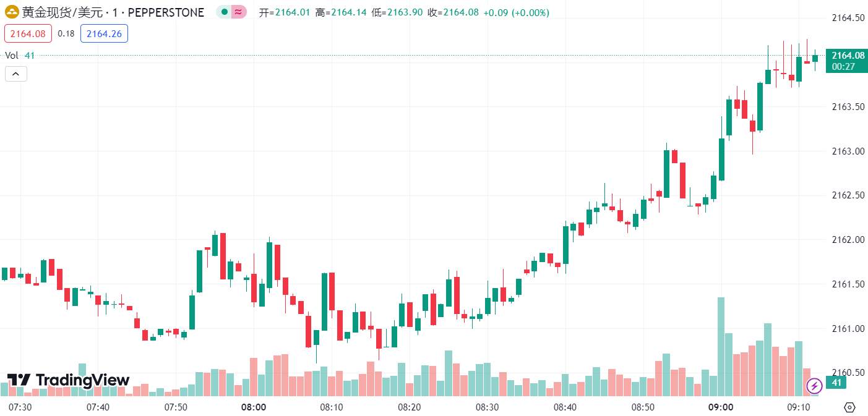Click the TradingView logo
Image resolution: width=868 pixels, height=416 pixels.
[68, 380]
